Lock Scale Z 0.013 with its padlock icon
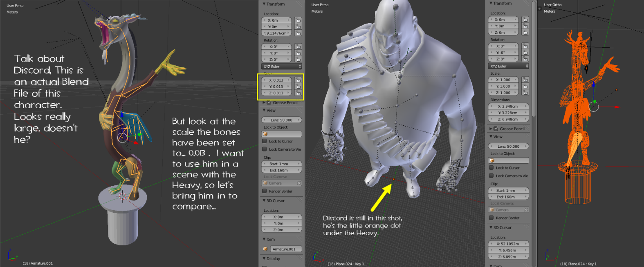Image resolution: width=644 pixels, height=267 pixels. tap(298, 93)
